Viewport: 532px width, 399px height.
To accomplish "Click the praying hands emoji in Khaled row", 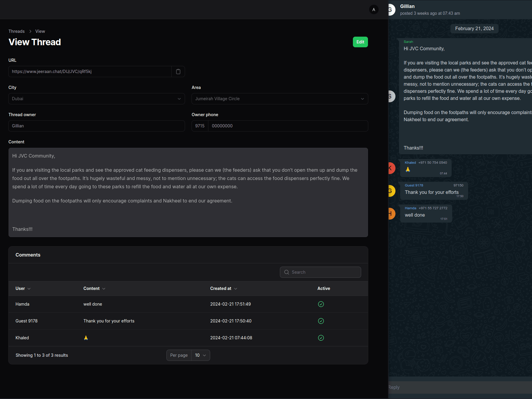I will (86, 338).
